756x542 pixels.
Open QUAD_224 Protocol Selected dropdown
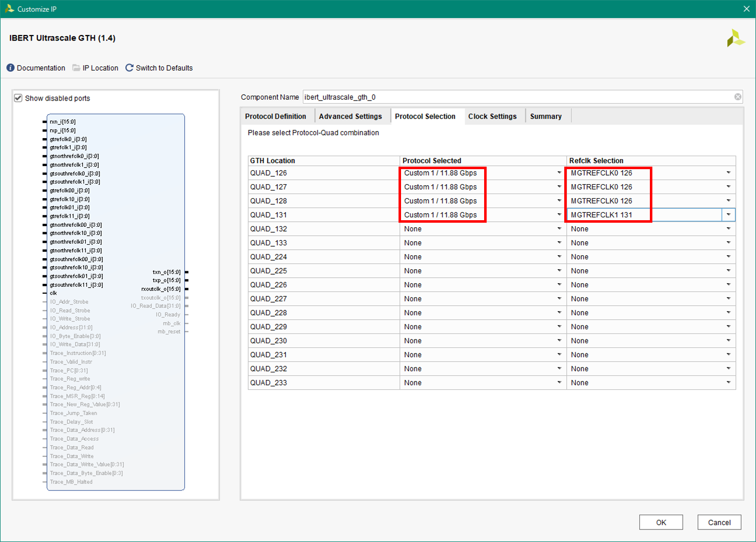pyautogui.click(x=559, y=257)
